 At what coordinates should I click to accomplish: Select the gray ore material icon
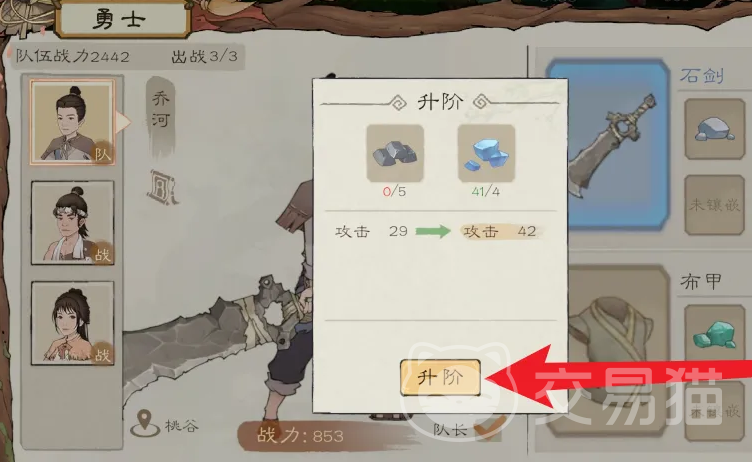coord(395,153)
